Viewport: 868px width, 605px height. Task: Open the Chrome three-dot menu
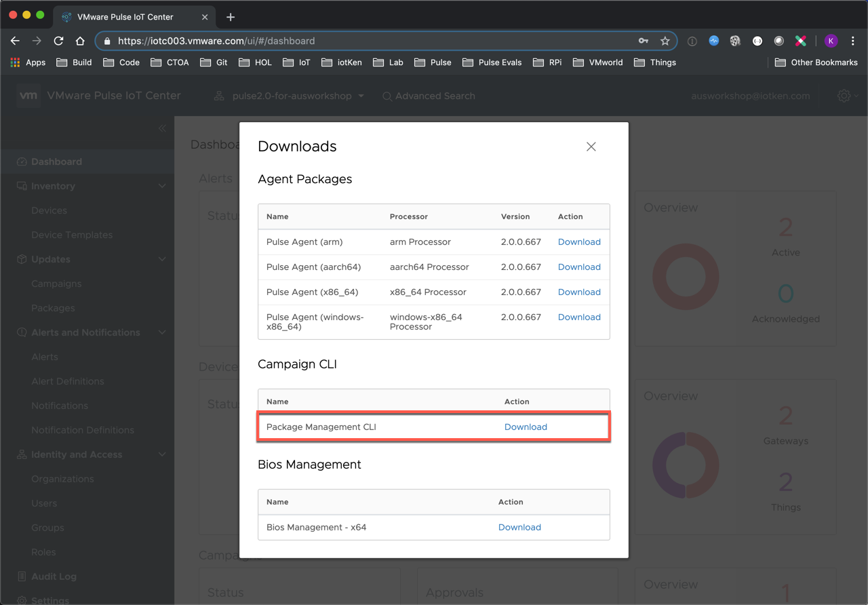click(853, 41)
